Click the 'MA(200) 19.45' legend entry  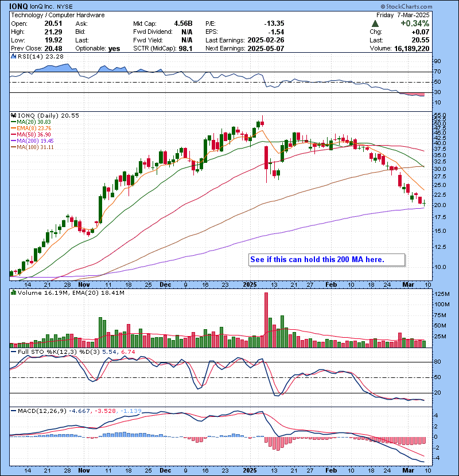pos(35,141)
